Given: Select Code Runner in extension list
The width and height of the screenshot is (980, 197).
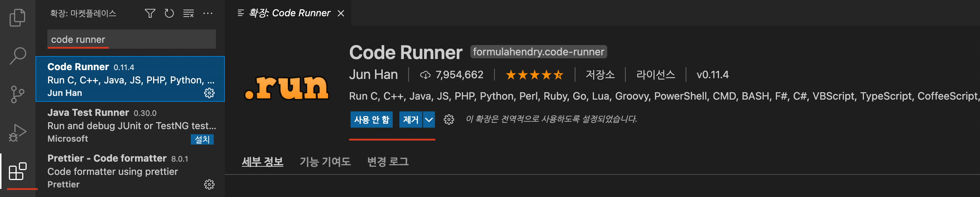Looking at the screenshot, I should 130,79.
